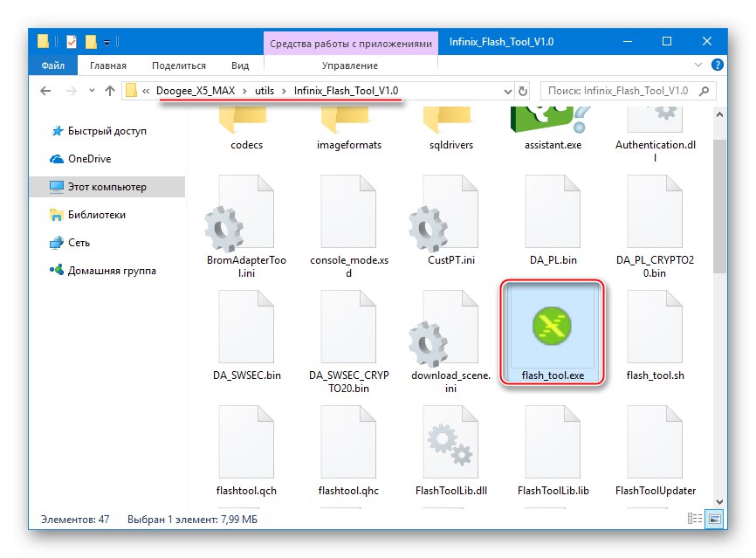Select the assistant.exe file icon
The height and width of the screenshot is (558, 756).
(550, 120)
